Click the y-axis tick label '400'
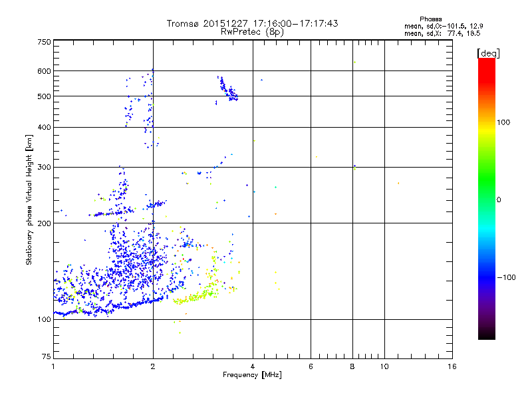 click(44, 128)
